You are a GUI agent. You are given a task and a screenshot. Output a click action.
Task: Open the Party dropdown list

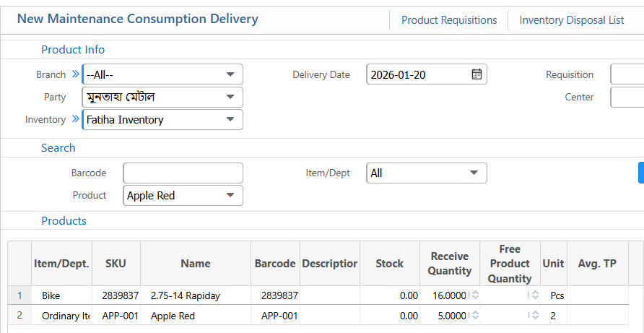click(230, 97)
